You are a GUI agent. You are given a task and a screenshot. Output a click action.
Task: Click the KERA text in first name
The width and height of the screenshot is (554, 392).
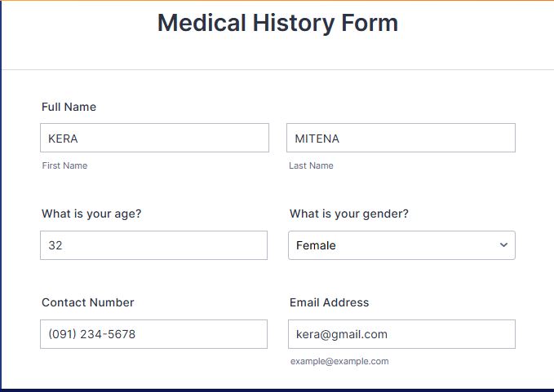coord(63,139)
